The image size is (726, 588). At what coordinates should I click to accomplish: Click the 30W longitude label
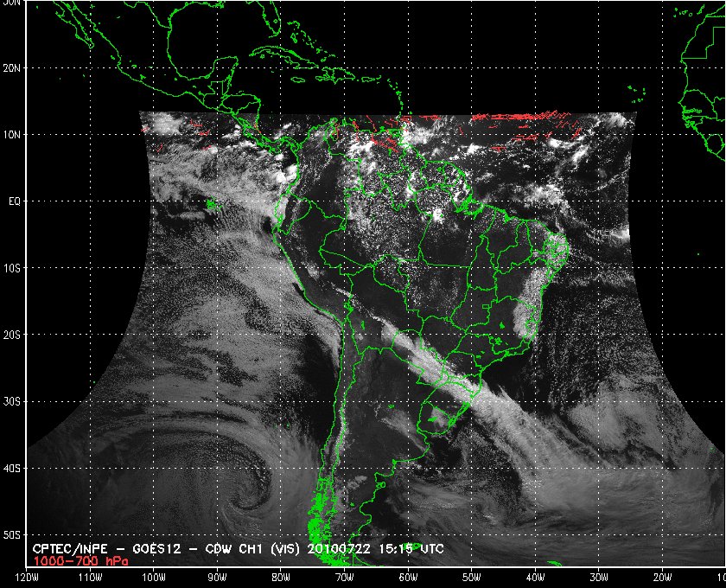tap(599, 578)
